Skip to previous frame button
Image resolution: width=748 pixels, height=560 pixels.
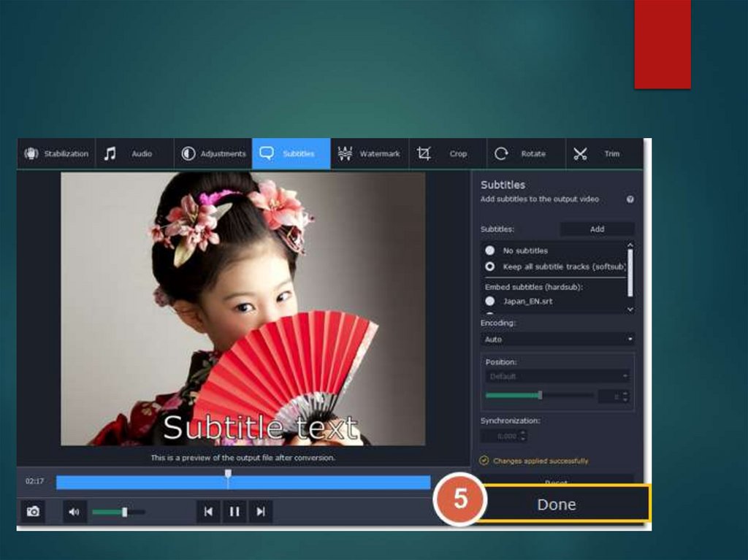pyautogui.click(x=208, y=512)
